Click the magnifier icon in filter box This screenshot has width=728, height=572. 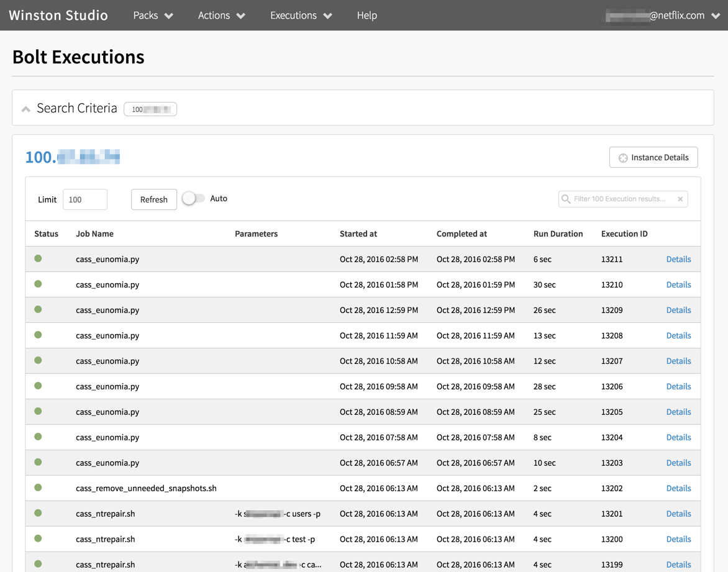pos(566,199)
